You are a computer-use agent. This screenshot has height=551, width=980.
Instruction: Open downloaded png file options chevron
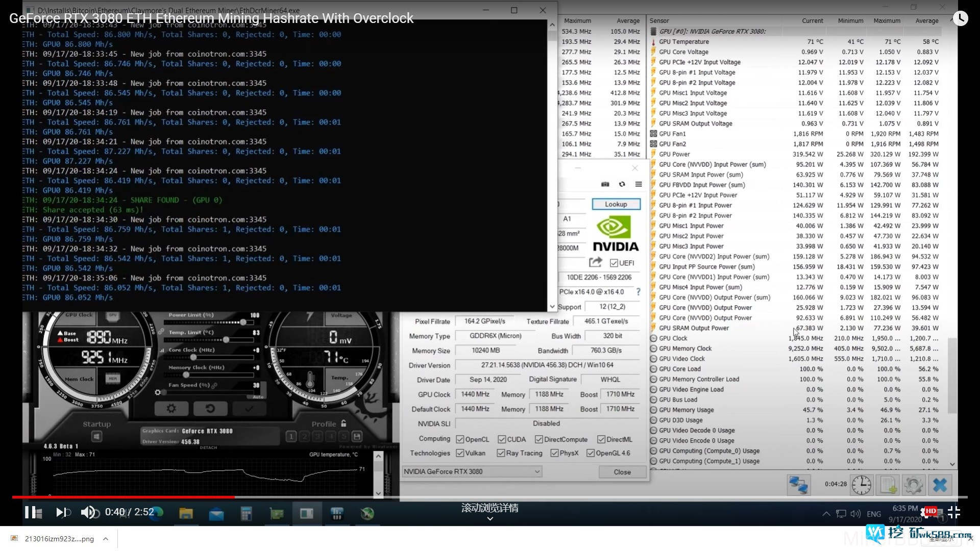[105, 539]
